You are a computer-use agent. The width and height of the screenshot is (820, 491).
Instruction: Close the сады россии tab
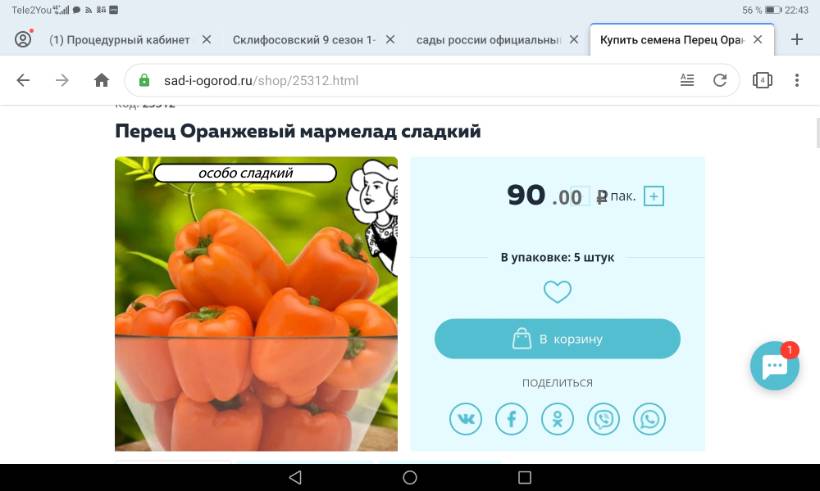[574, 39]
